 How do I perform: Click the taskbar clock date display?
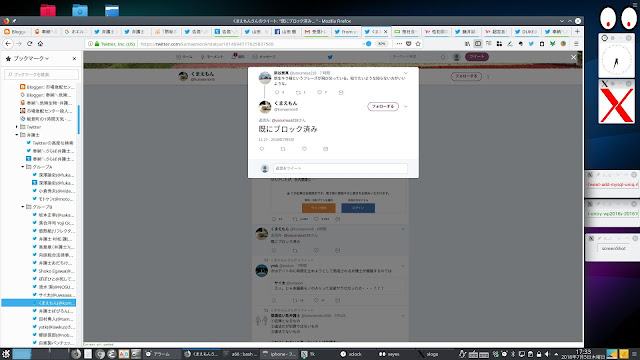[x=583, y=354]
